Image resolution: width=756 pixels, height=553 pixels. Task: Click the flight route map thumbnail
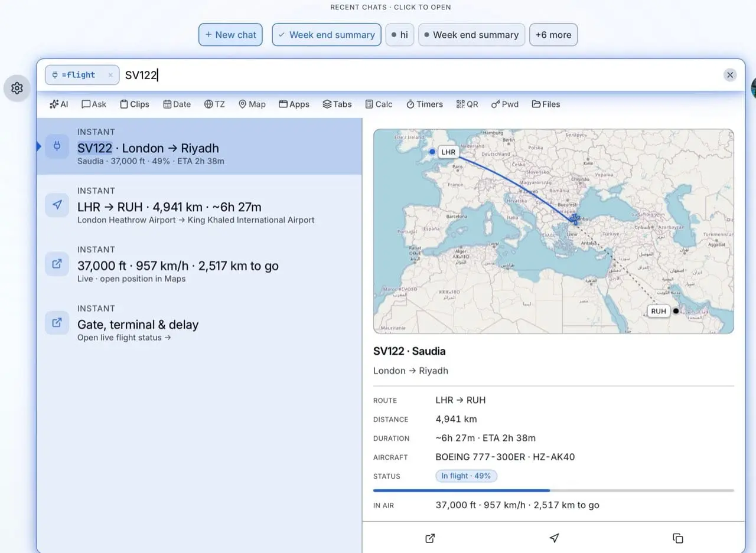coord(553,231)
